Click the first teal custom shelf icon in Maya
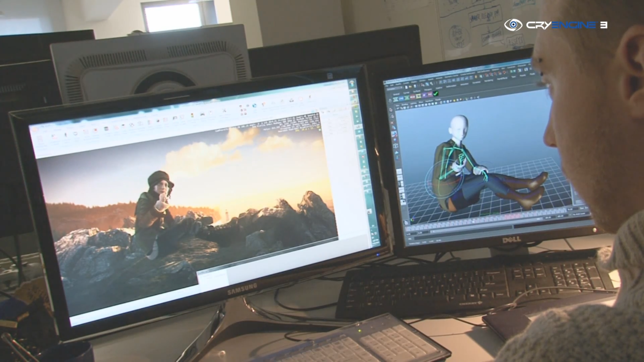The image size is (644, 362). (x=396, y=99)
